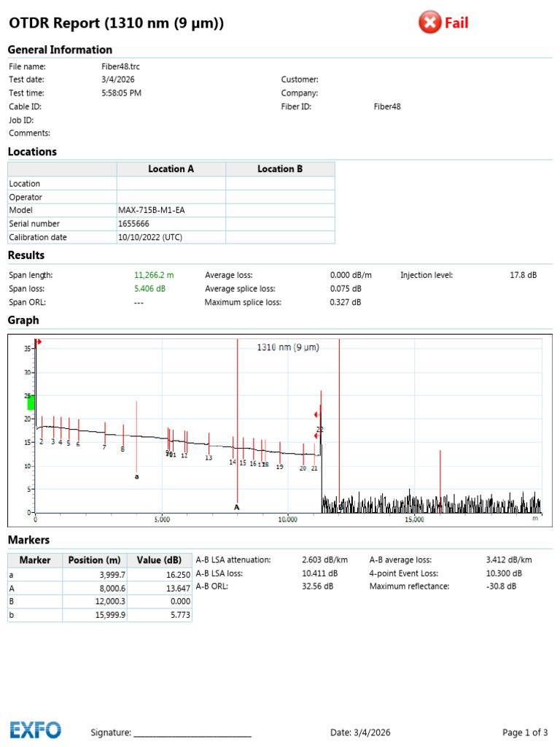
Task: Click file name Fiber48.trc
Action: [x=120, y=66]
